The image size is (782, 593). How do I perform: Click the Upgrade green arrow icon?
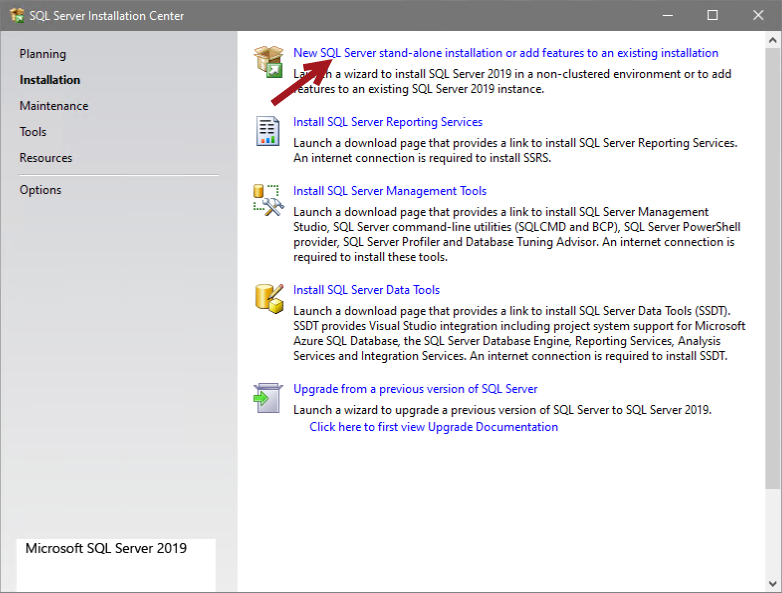pyautogui.click(x=268, y=398)
